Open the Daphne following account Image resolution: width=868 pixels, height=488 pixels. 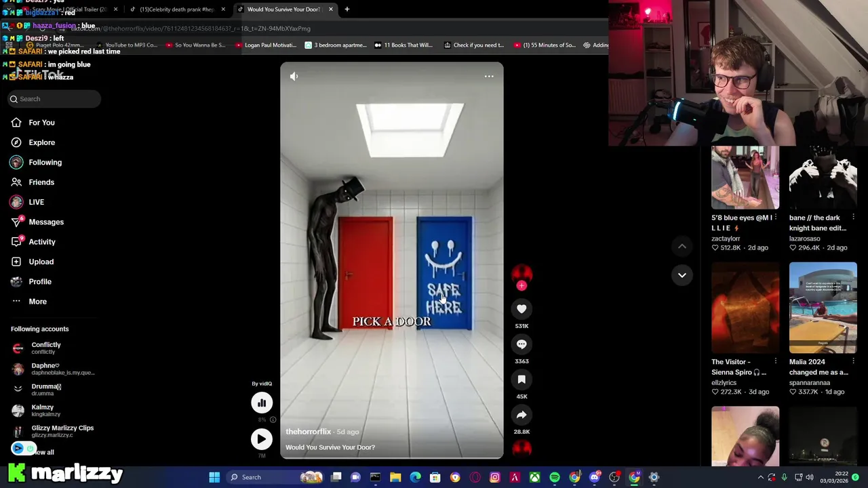point(53,369)
